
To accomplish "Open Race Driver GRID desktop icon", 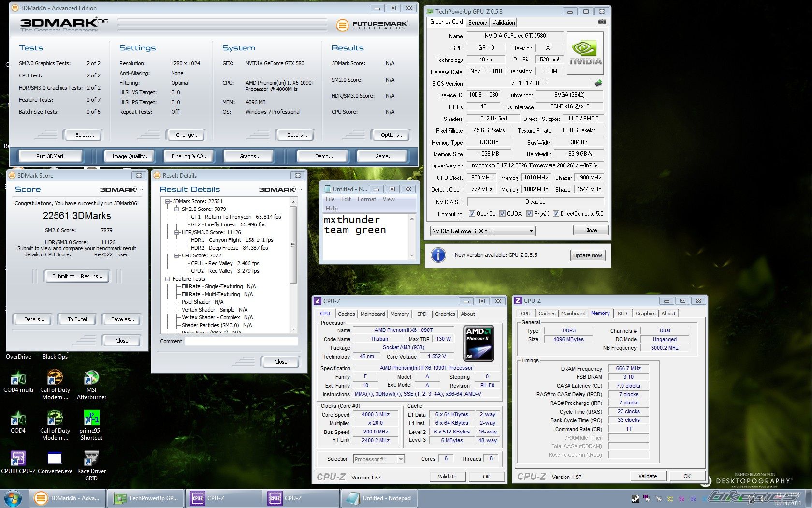I will pyautogui.click(x=91, y=459).
